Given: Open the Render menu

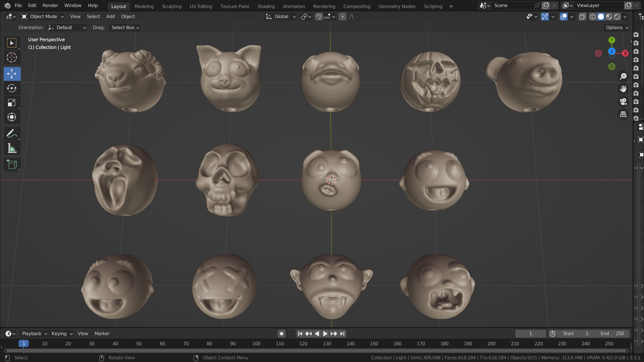Looking at the screenshot, I should 50,5.
